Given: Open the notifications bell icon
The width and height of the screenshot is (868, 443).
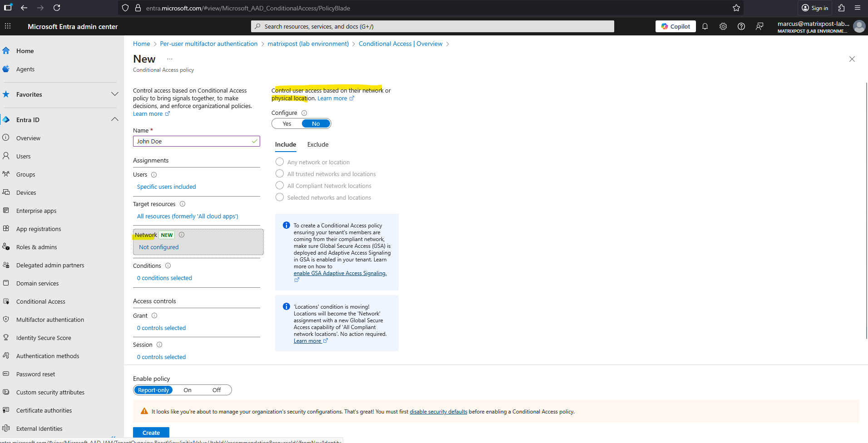Looking at the screenshot, I should [x=705, y=26].
